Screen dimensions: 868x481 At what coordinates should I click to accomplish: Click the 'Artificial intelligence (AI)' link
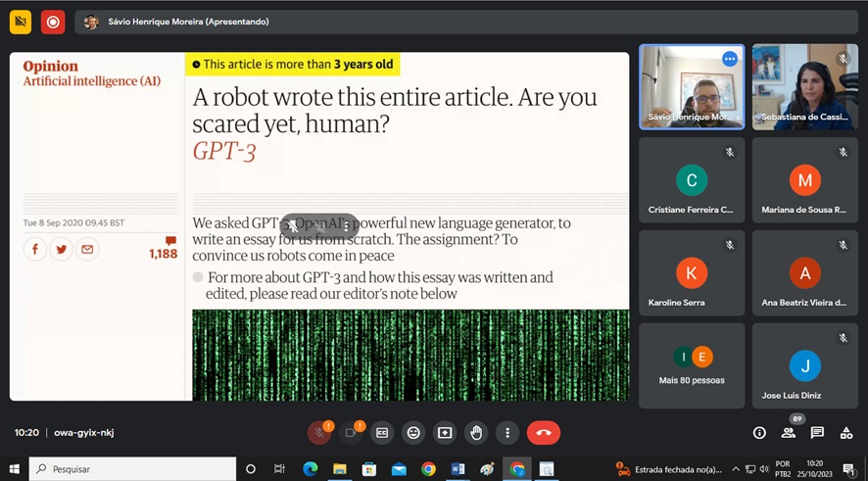[92, 81]
